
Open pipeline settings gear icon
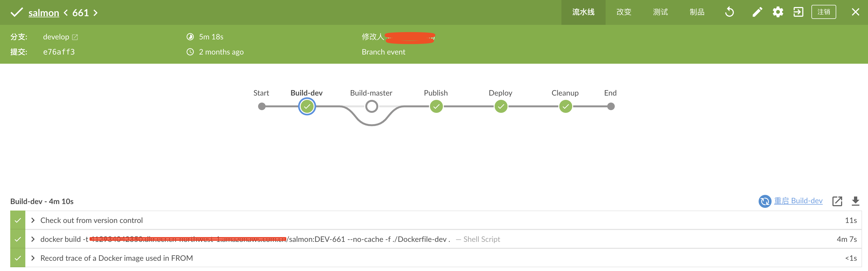(778, 12)
